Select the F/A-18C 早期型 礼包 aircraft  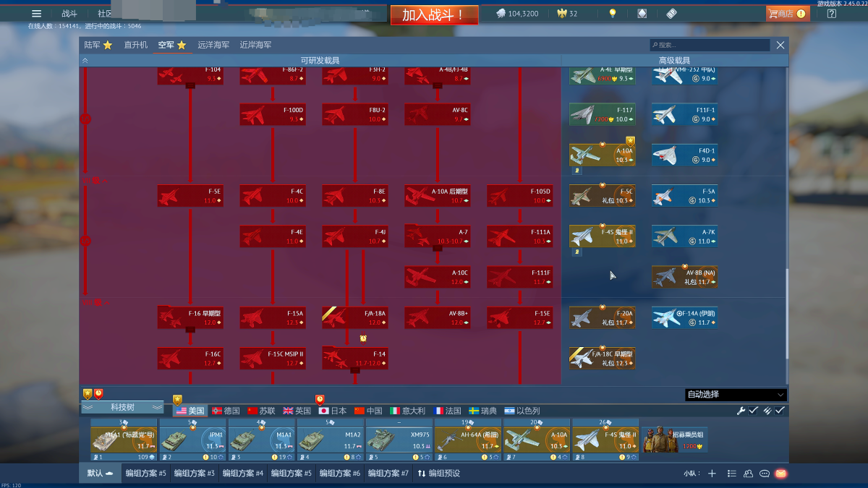point(603,358)
